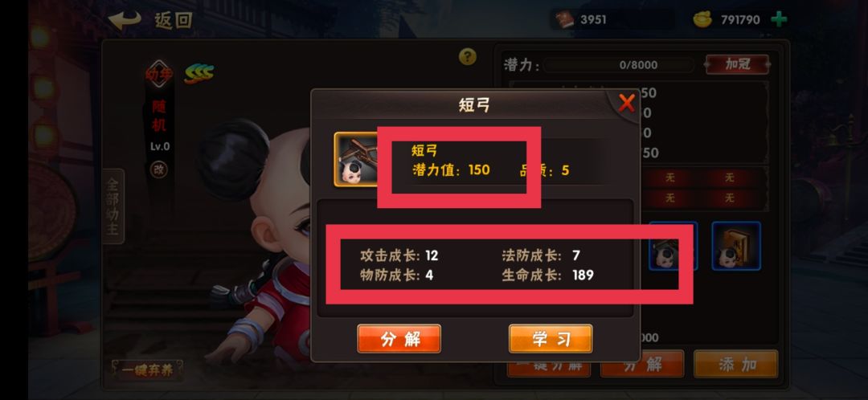Click the 添加 button at bottom right
The height and width of the screenshot is (400, 868).
(x=735, y=364)
